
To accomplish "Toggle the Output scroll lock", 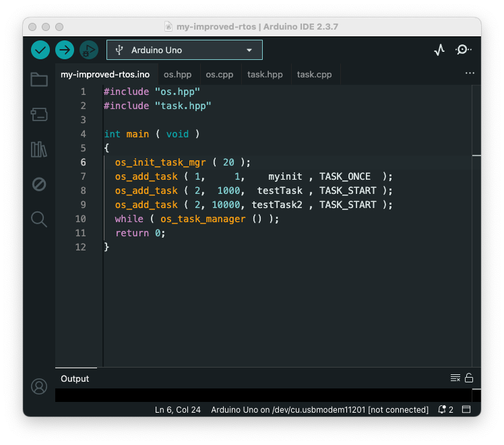I will 469,378.
